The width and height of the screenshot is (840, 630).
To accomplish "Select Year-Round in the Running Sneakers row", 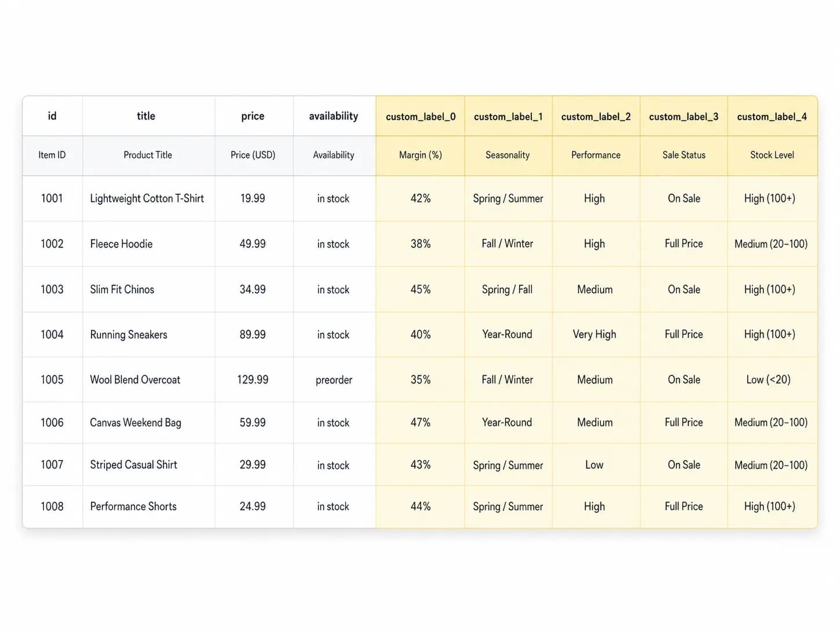I will (507, 334).
